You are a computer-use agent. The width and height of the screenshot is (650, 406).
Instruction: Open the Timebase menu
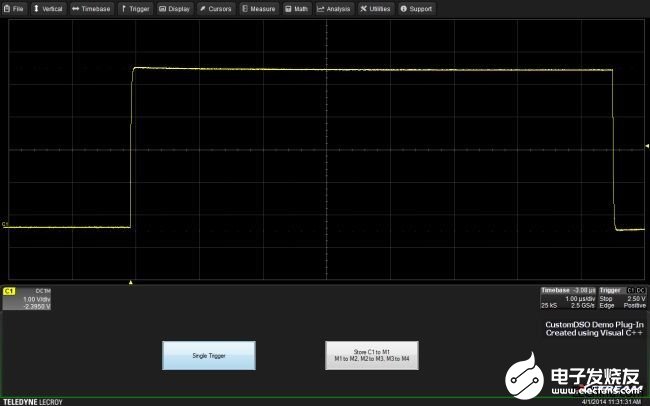tap(91, 9)
